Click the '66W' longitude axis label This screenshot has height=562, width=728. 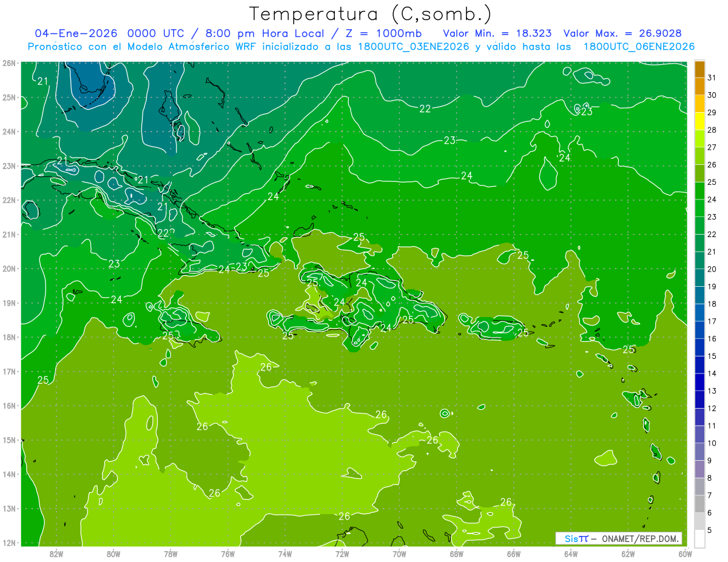point(514,553)
